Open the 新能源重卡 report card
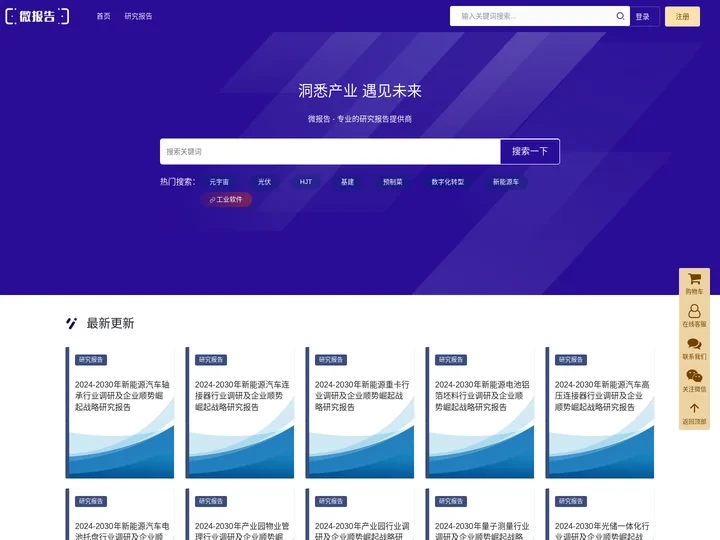 [360, 412]
